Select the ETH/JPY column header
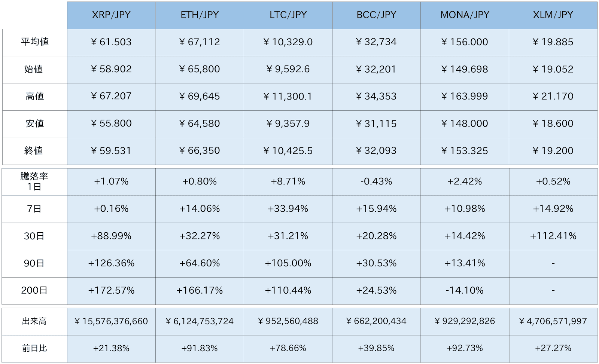The height and width of the screenshot is (364, 599). point(200,15)
